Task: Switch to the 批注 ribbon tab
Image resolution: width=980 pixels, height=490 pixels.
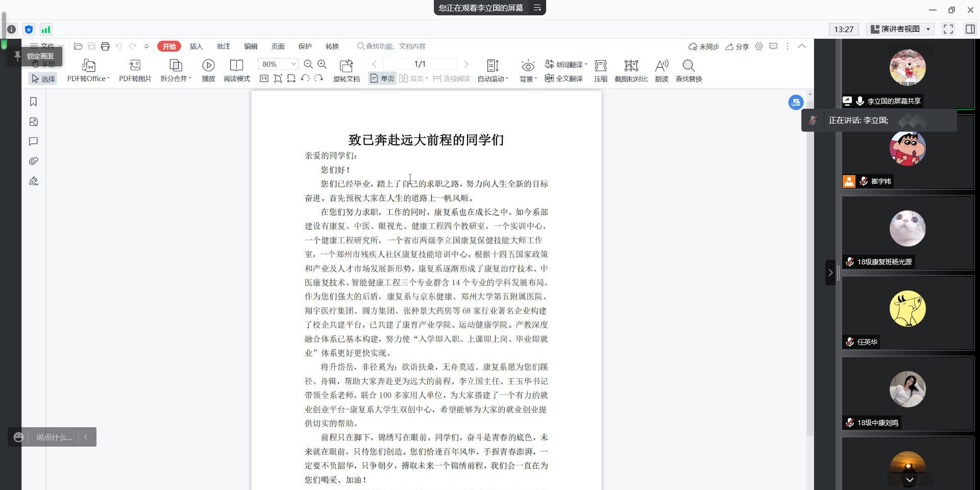Action: (224, 46)
